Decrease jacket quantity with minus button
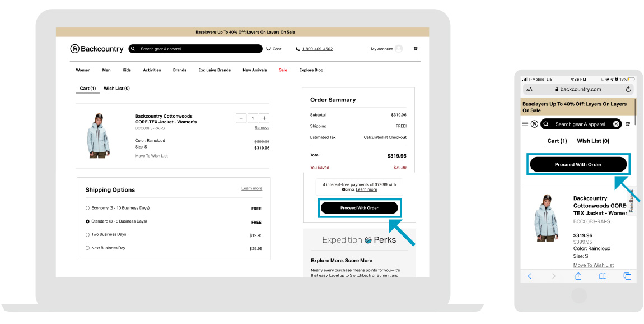The height and width of the screenshot is (324, 644). click(x=241, y=118)
